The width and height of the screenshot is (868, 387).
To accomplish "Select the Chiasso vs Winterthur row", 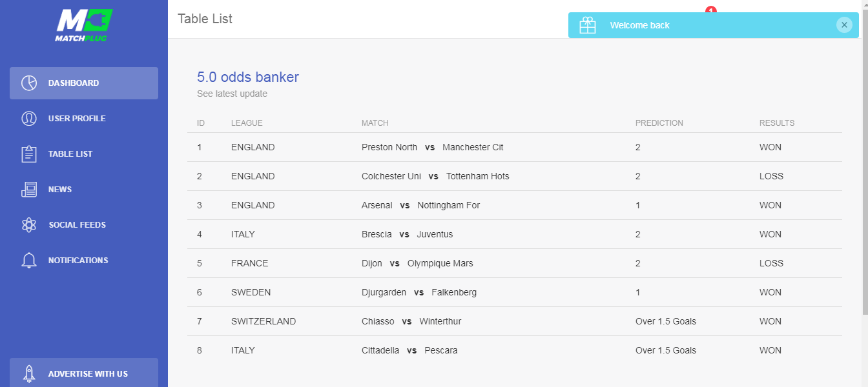I will pos(411,321).
